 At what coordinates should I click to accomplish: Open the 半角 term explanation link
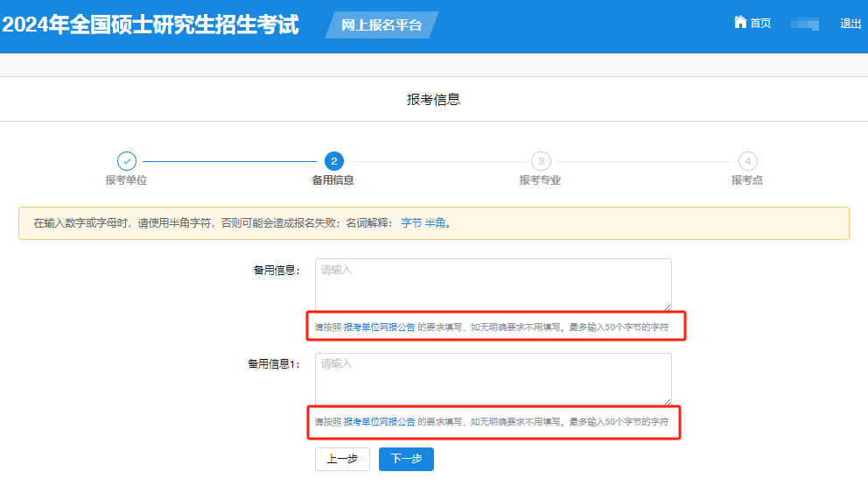click(x=435, y=223)
